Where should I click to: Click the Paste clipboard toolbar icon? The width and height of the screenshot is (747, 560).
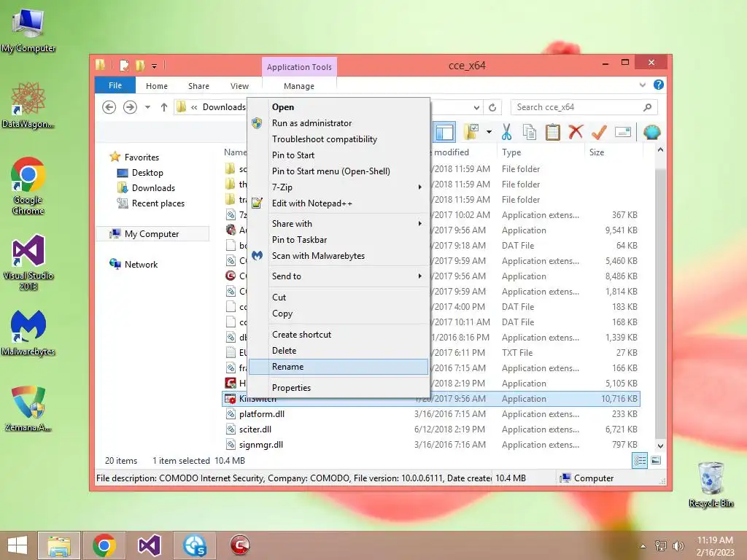coord(553,133)
